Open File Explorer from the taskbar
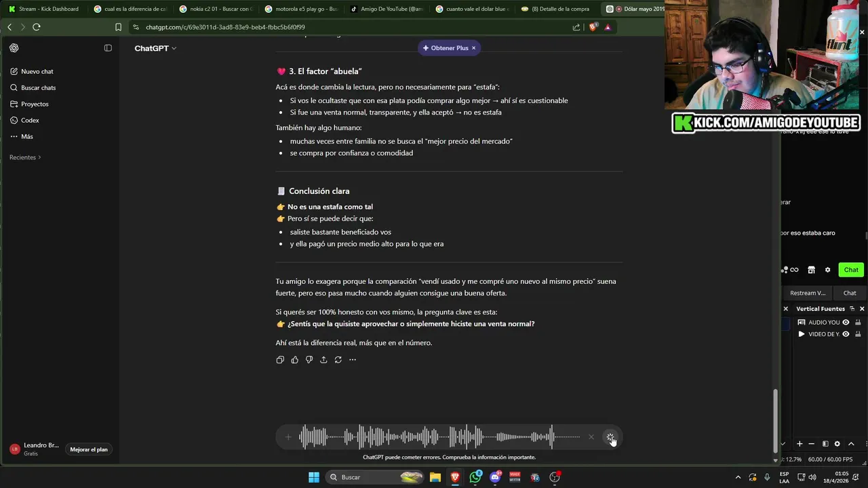This screenshot has height=488, width=868. [x=435, y=477]
